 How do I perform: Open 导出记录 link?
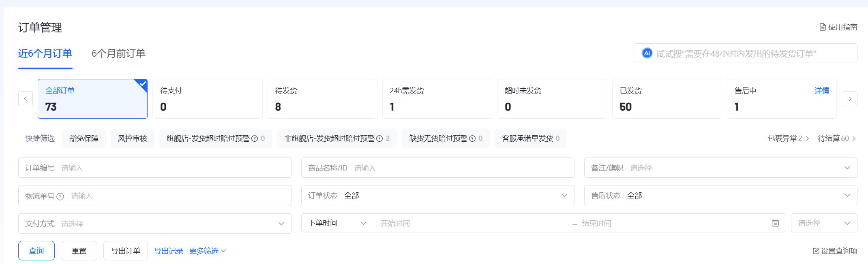click(169, 251)
